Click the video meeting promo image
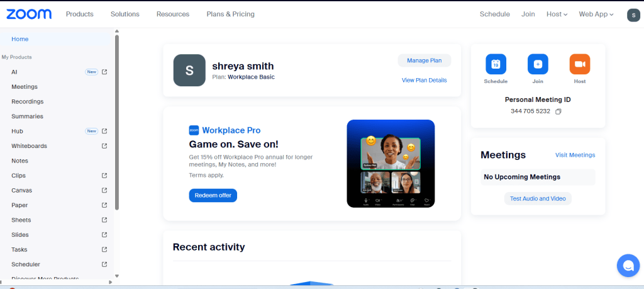The width and height of the screenshot is (644, 289). tap(391, 164)
